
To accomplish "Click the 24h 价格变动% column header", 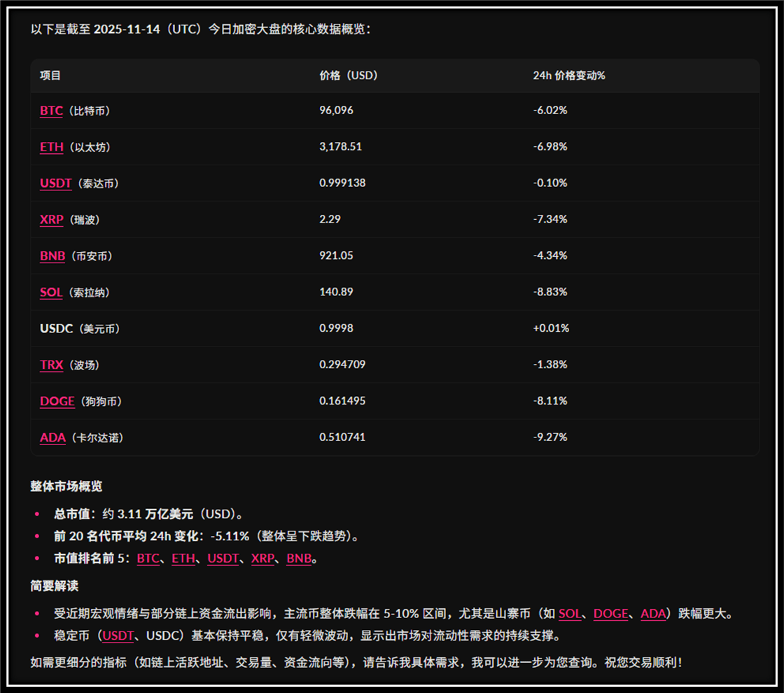I will tap(569, 76).
